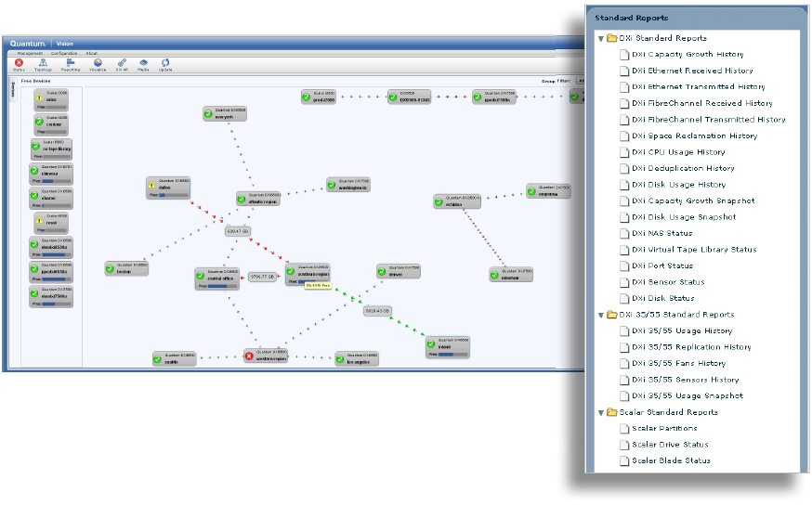Click the 639.47 GB replication link label

click(x=238, y=231)
